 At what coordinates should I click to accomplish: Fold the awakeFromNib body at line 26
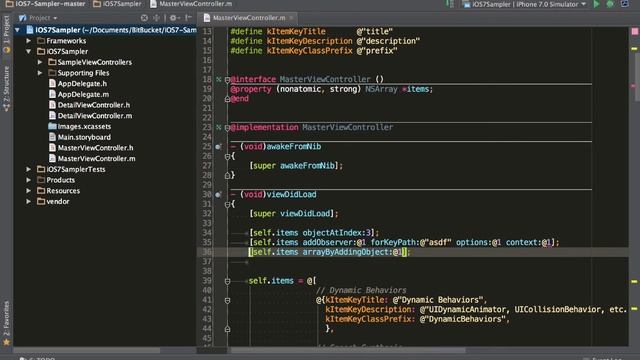click(227, 156)
